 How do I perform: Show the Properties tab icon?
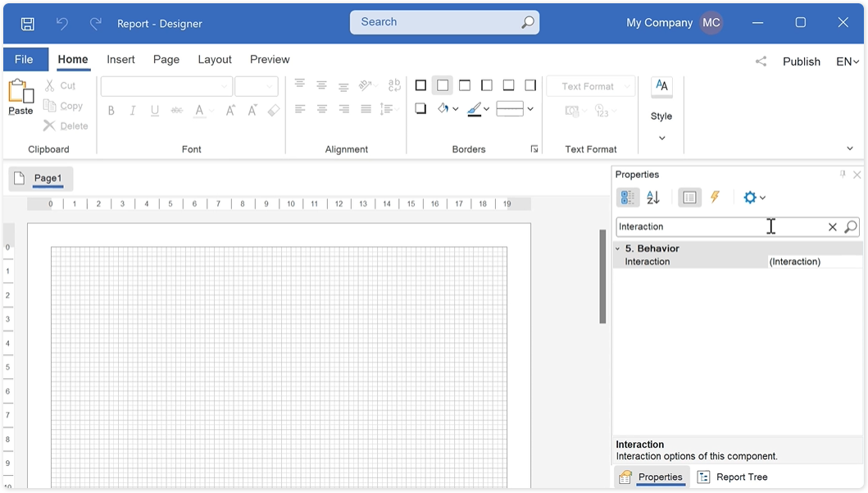pos(690,197)
